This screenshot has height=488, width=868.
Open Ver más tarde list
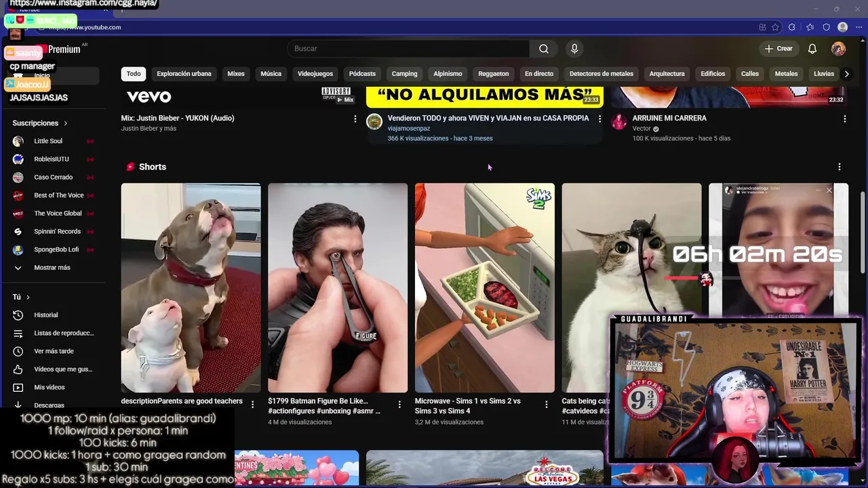pos(54,351)
